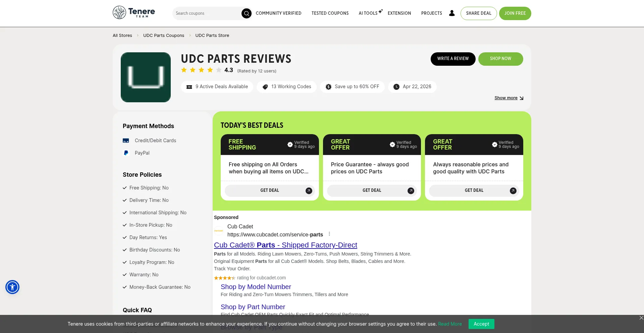This screenshot has height=333, width=644.
Task: Click the 13 Working Codes pill
Action: pyautogui.click(x=286, y=87)
